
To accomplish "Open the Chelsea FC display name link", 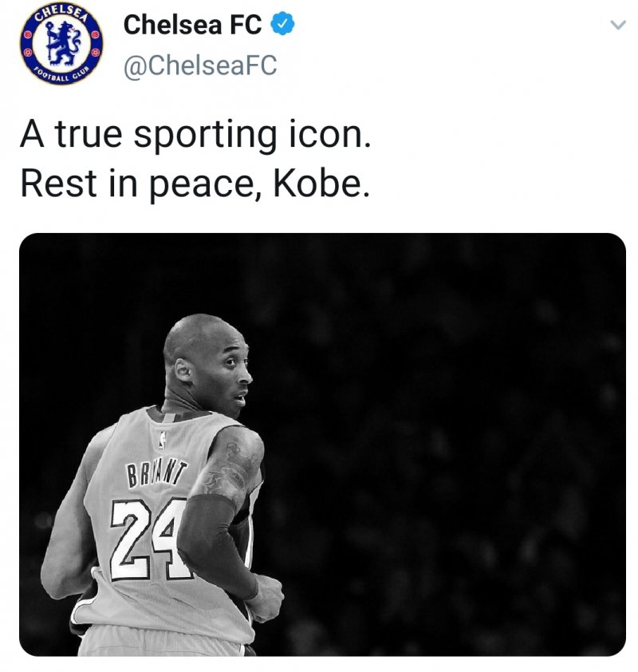I will (192, 25).
